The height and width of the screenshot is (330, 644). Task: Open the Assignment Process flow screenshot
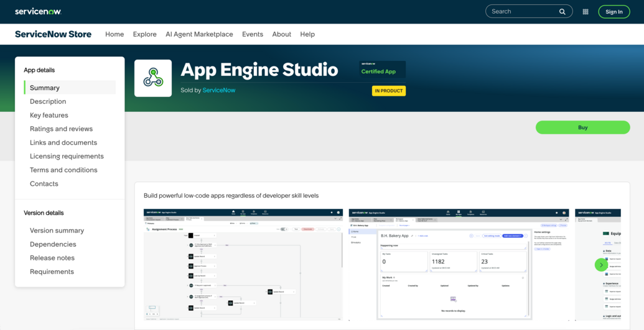point(243,265)
